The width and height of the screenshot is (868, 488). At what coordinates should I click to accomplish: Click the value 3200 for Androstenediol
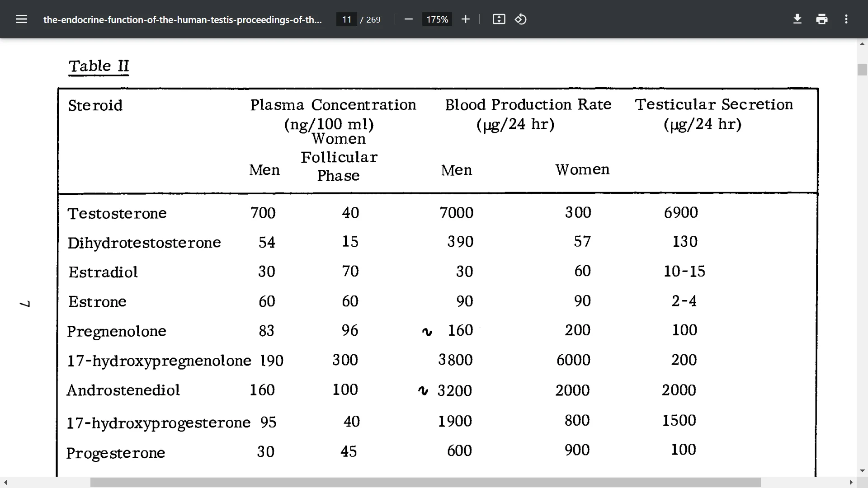(455, 390)
